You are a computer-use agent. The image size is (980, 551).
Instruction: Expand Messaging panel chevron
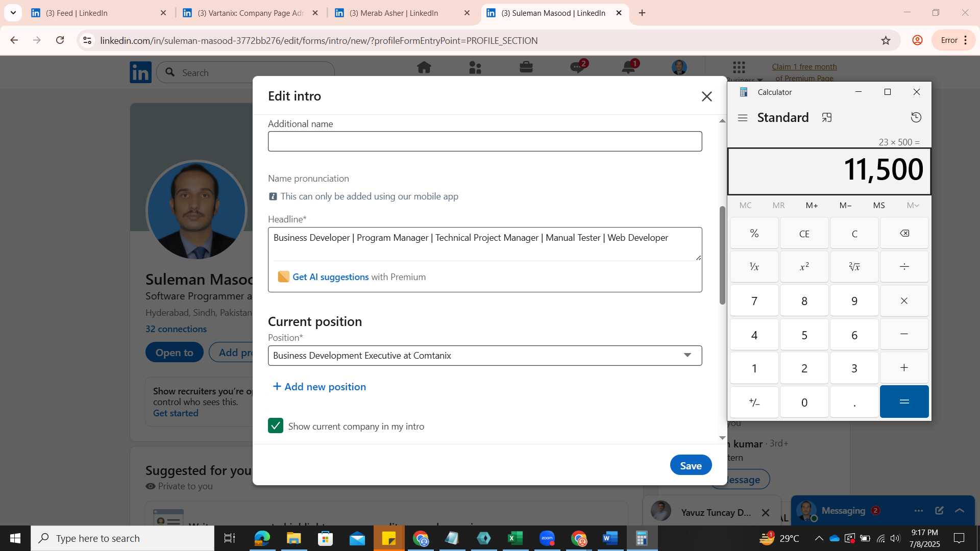[960, 510]
